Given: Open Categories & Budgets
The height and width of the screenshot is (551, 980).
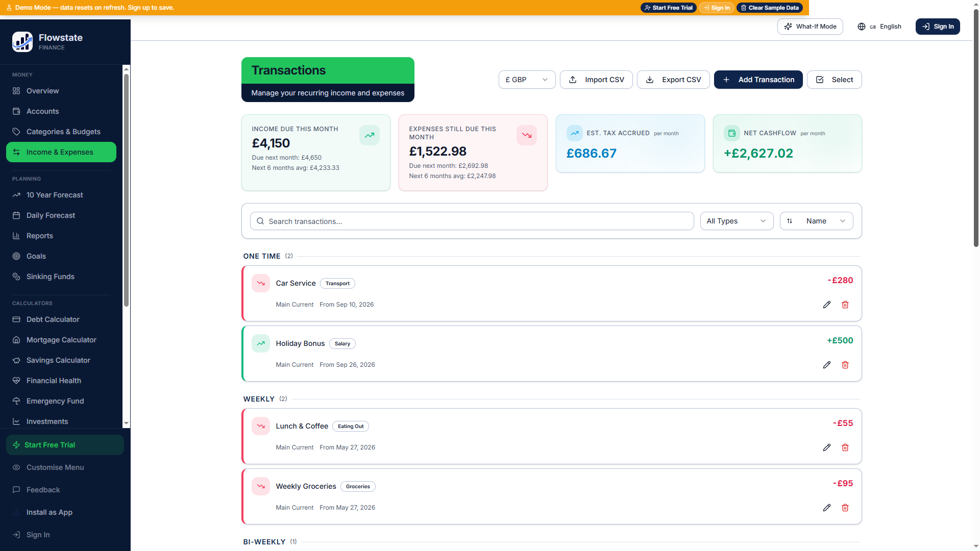Looking at the screenshot, I should [x=61, y=132].
